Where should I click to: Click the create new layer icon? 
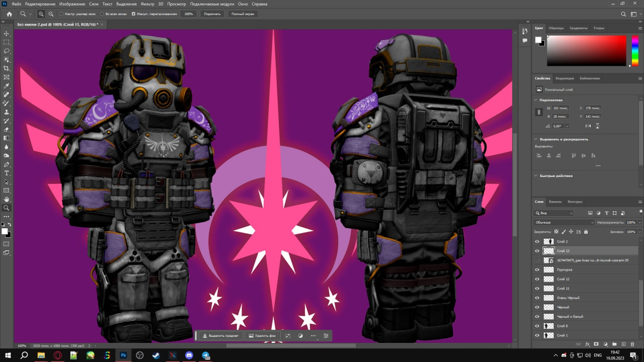[x=624, y=344]
